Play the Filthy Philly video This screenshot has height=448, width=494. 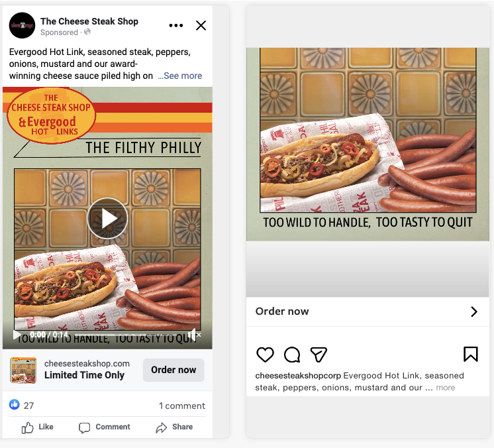pyautogui.click(x=107, y=219)
